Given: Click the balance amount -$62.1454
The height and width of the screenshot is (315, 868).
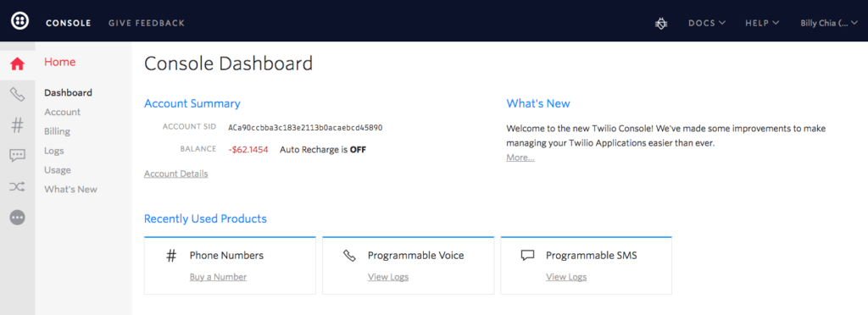Looking at the screenshot, I should click(x=248, y=150).
